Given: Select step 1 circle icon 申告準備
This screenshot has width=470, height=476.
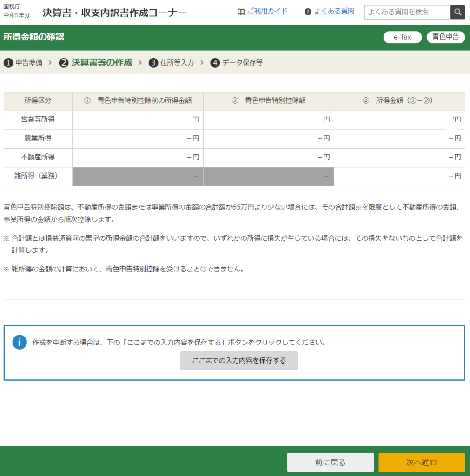Looking at the screenshot, I should [8, 63].
